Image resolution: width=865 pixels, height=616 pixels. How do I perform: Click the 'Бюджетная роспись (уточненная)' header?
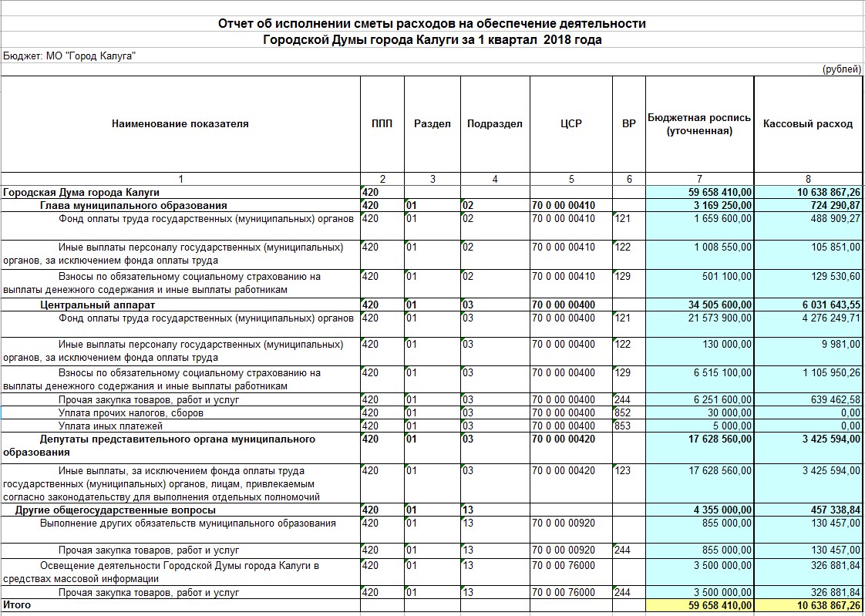(698, 124)
